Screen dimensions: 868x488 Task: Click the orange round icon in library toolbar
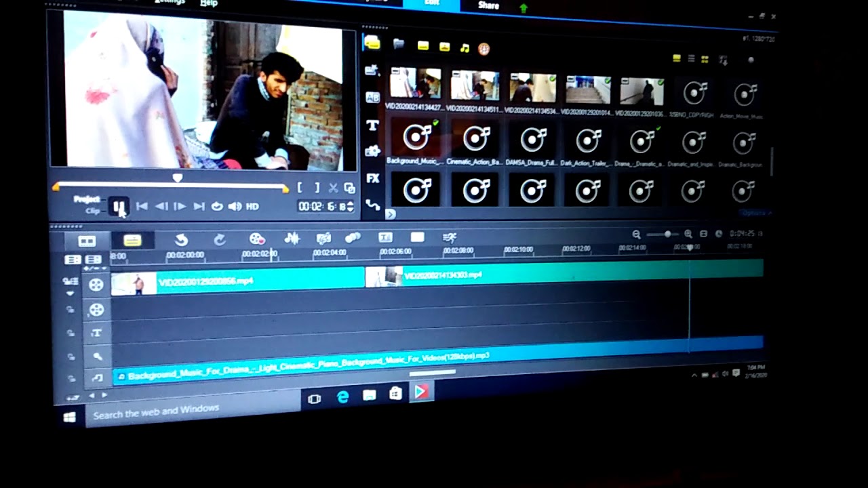[484, 48]
